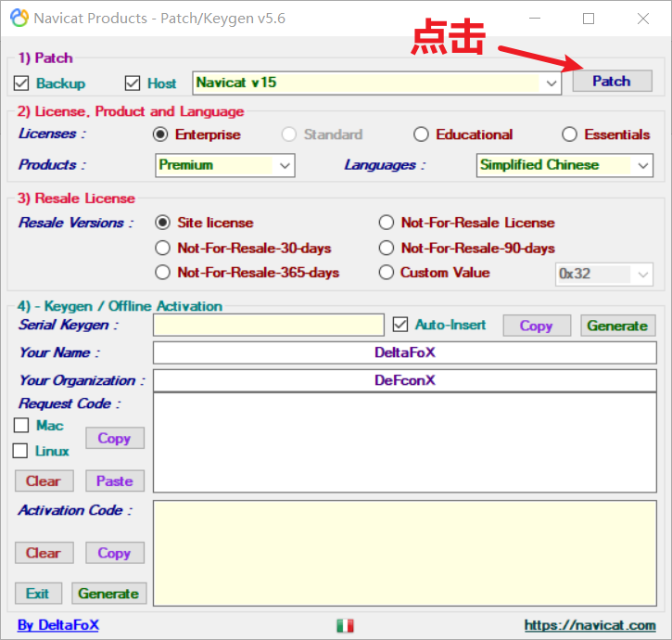672x640 pixels.
Task: Open the 0x32 custom value dropdown
Action: pyautogui.click(x=603, y=275)
